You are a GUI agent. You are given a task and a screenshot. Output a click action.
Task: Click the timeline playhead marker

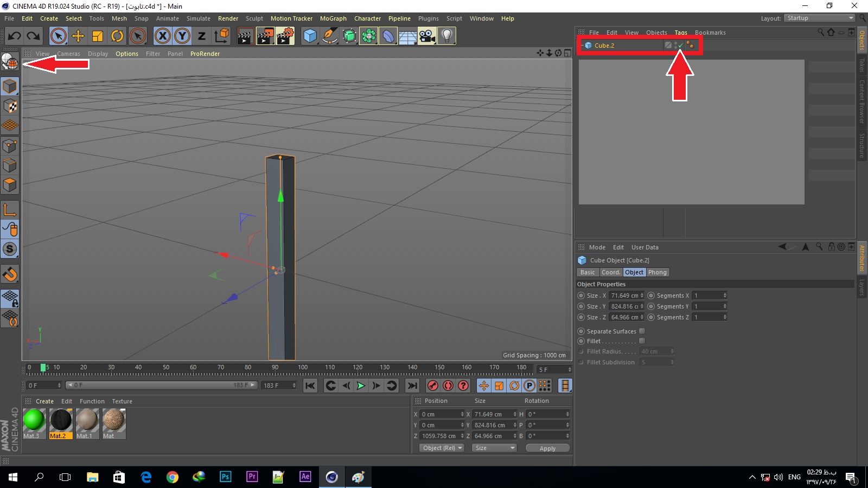[x=43, y=368]
